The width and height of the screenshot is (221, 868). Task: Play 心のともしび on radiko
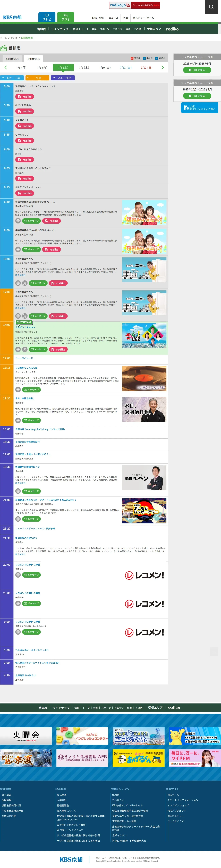click(x=24, y=141)
